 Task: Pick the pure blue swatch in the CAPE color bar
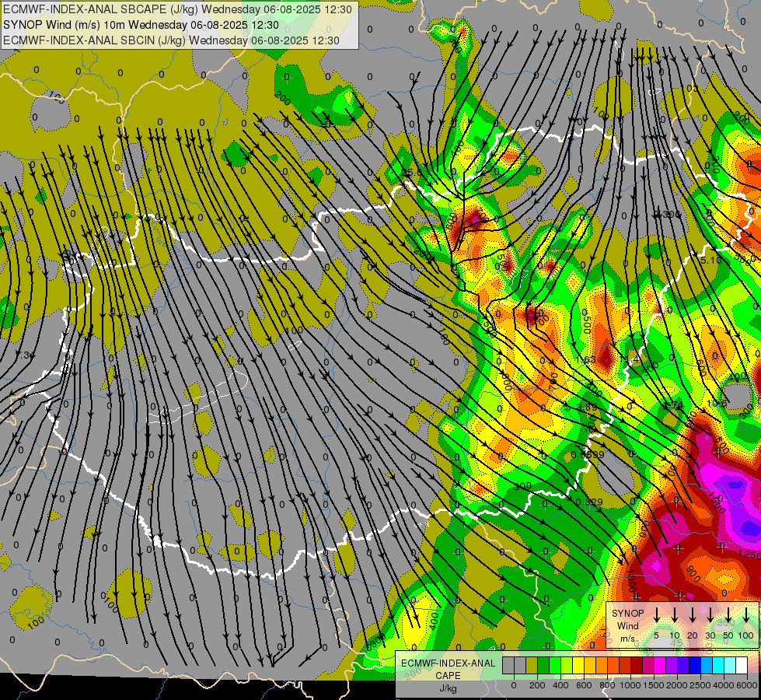695,665
